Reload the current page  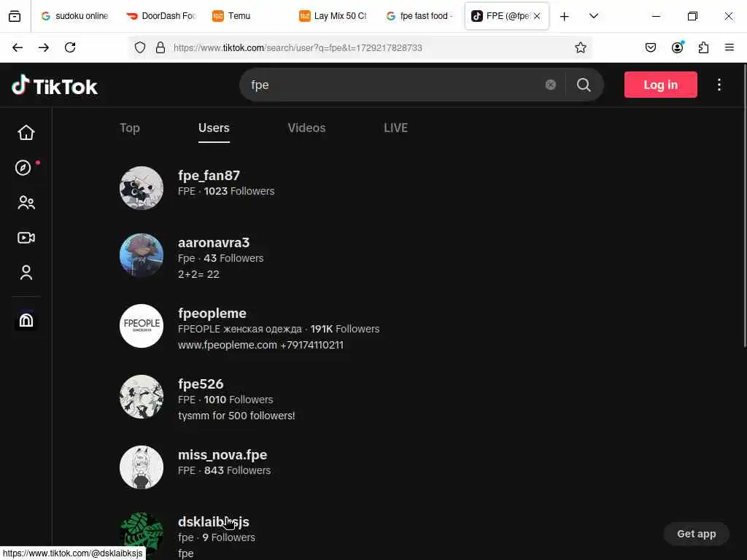(x=70, y=47)
